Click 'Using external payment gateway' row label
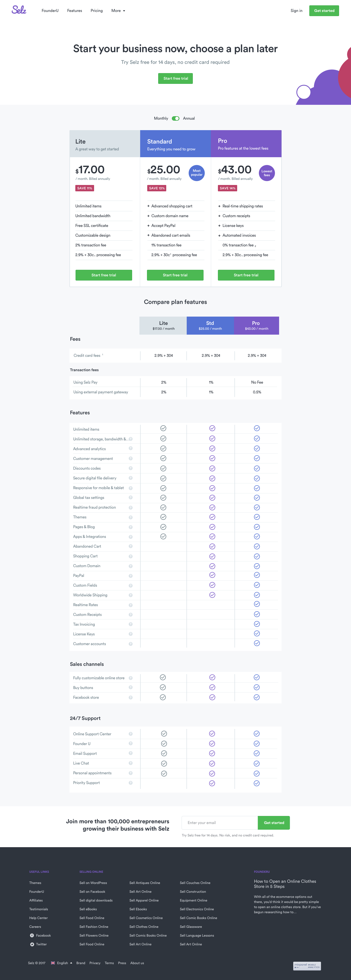The width and height of the screenshot is (351, 980). coord(101,392)
